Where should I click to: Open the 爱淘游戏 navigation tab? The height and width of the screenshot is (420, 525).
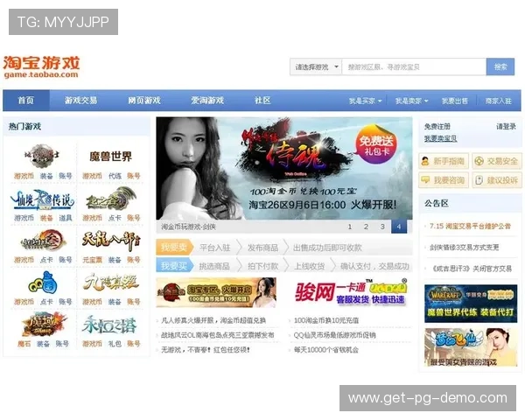(x=207, y=101)
